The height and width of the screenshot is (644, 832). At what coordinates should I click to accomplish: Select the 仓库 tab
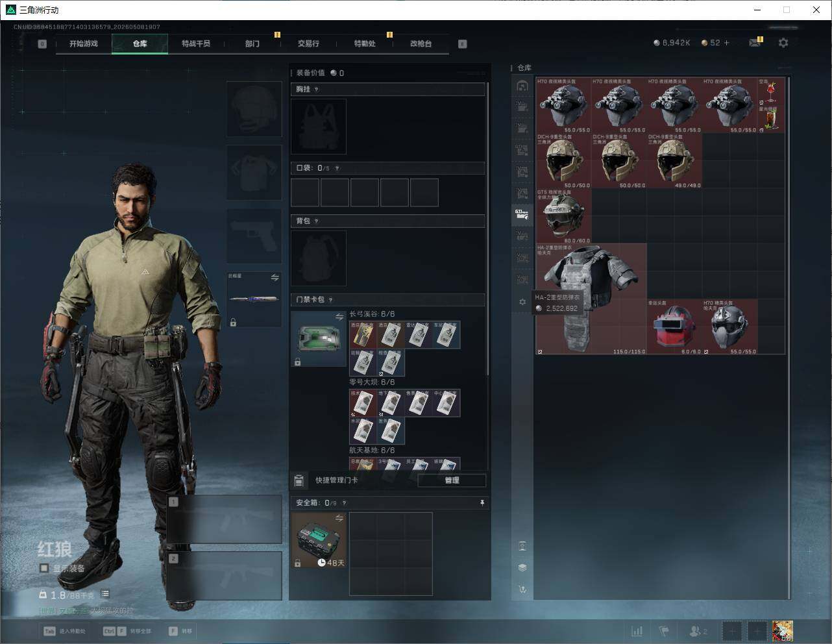140,43
